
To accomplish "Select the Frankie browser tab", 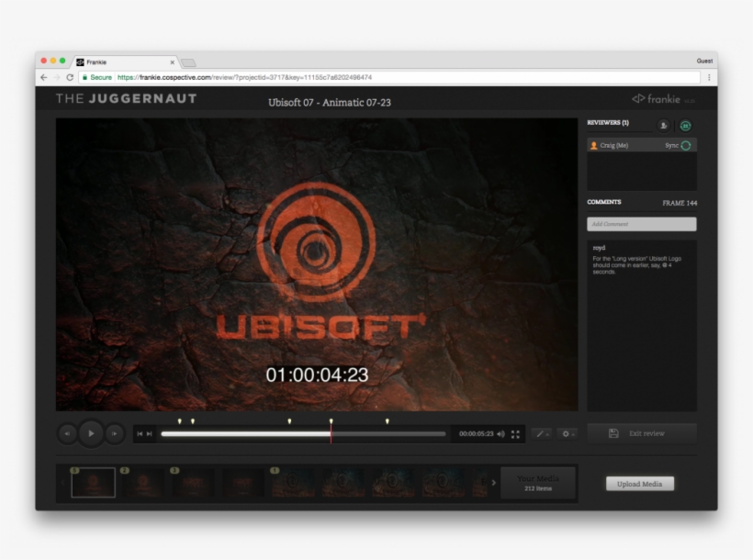I will point(124,62).
